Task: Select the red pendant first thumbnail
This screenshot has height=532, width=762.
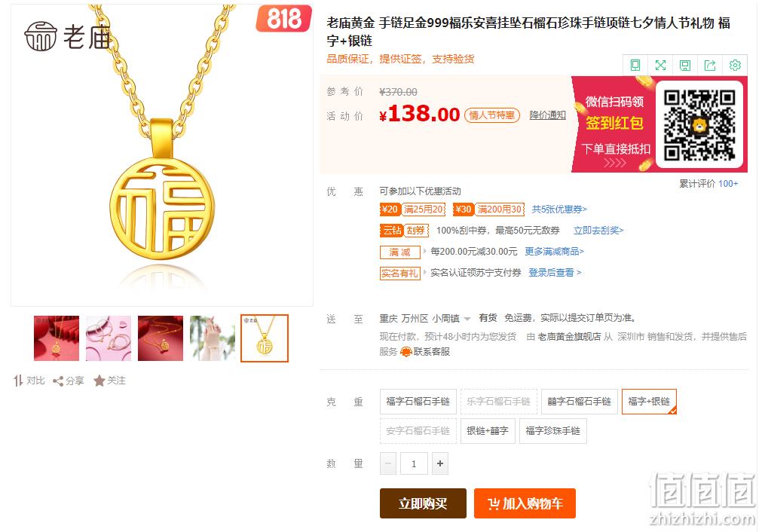Action: [x=57, y=338]
